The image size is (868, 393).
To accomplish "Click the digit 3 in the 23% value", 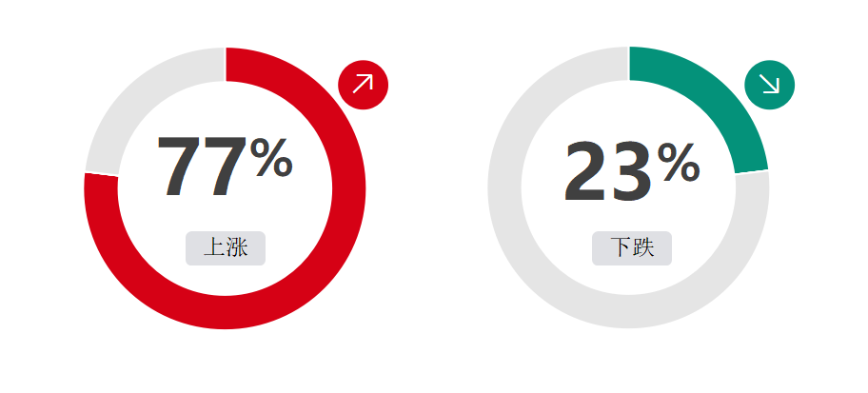I will click(631, 171).
